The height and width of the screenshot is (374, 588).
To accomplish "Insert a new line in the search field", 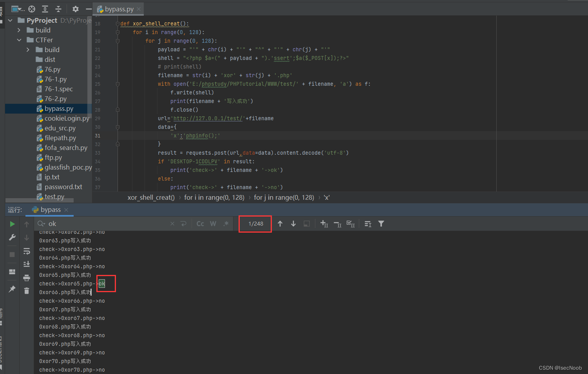I will pos(183,224).
